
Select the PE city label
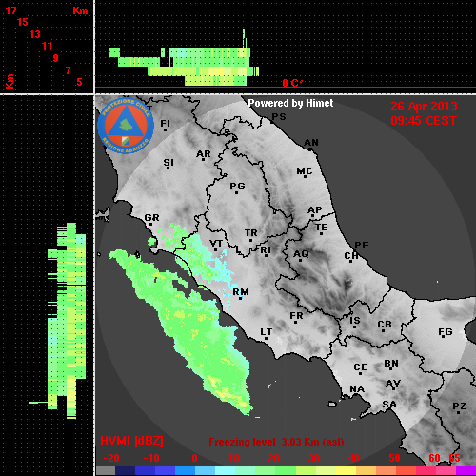[362, 245]
